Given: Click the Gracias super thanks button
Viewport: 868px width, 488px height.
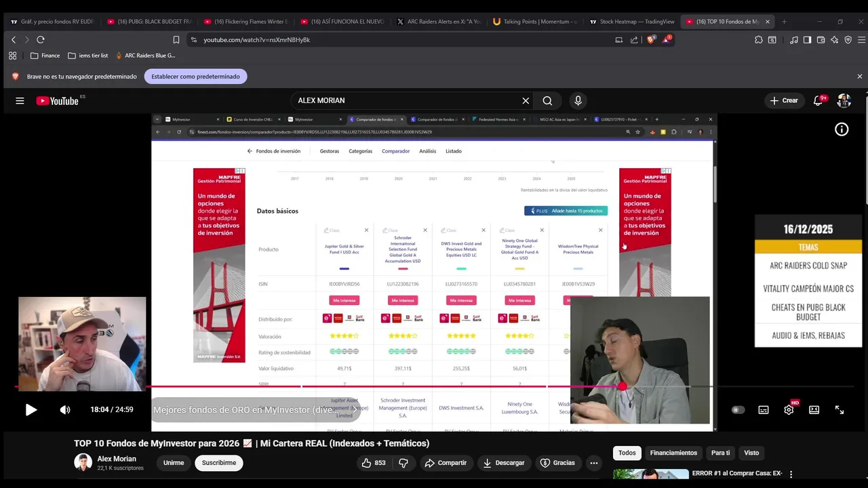Looking at the screenshot, I should coord(557,463).
